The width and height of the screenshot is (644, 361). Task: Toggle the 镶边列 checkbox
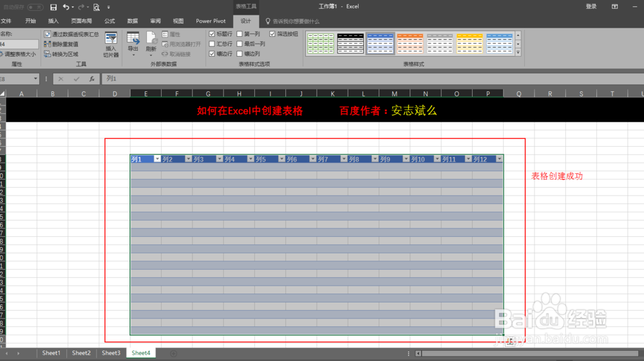coord(240,54)
